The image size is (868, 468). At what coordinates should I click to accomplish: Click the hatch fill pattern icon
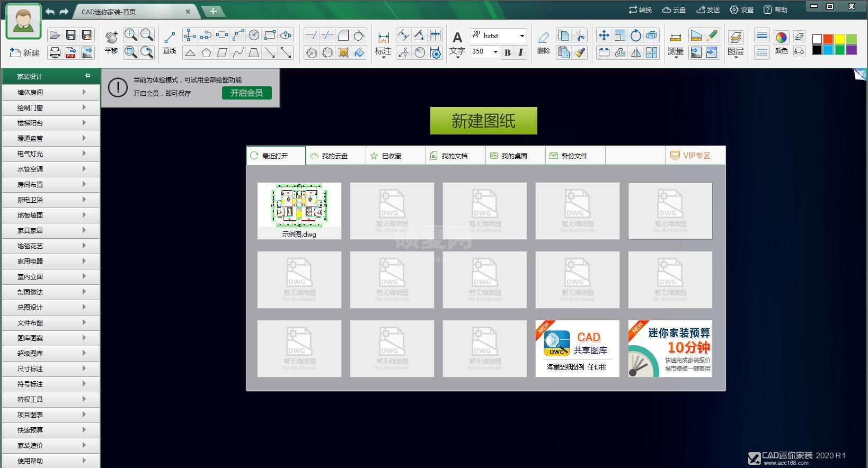pyautogui.click(x=343, y=52)
